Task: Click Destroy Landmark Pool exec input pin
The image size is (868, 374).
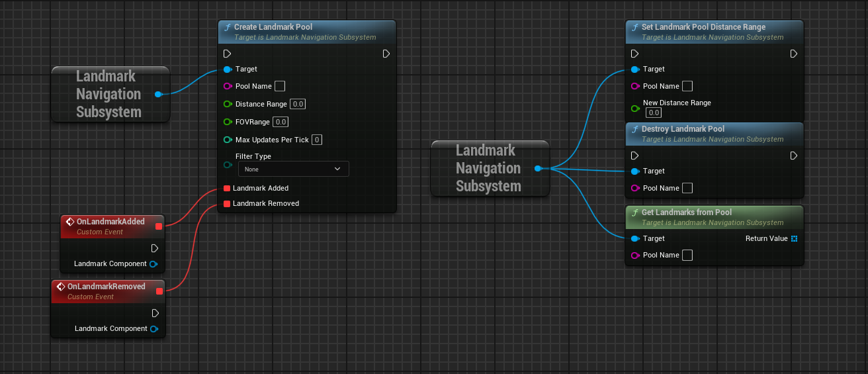Action: 634,156
